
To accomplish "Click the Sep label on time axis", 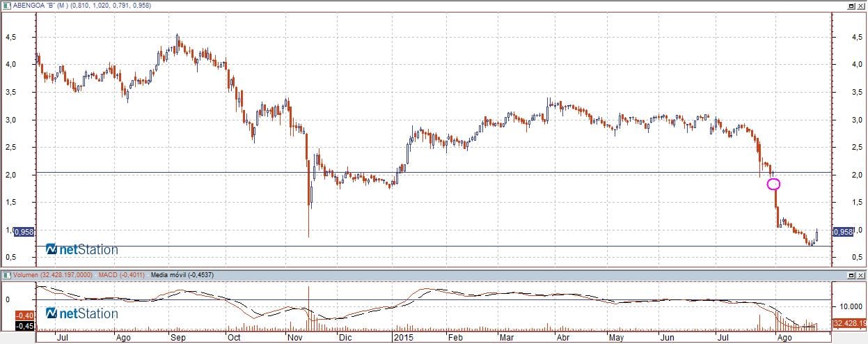I will coord(178,338).
